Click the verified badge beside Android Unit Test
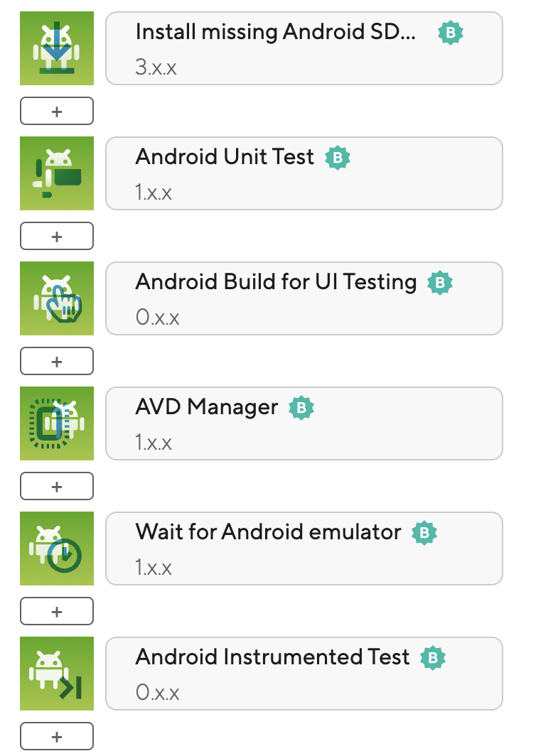 coord(338,158)
